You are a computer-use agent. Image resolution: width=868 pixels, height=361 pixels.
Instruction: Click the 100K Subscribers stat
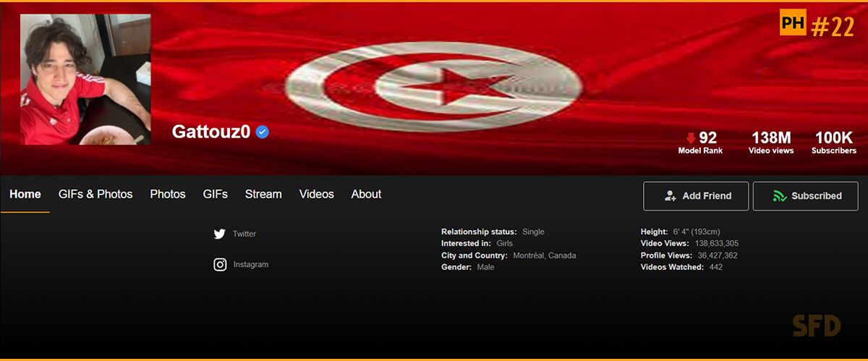pos(834,143)
